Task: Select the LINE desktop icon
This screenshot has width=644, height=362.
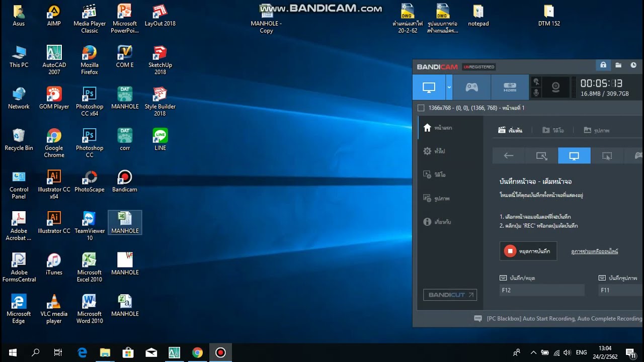Action: [x=160, y=140]
